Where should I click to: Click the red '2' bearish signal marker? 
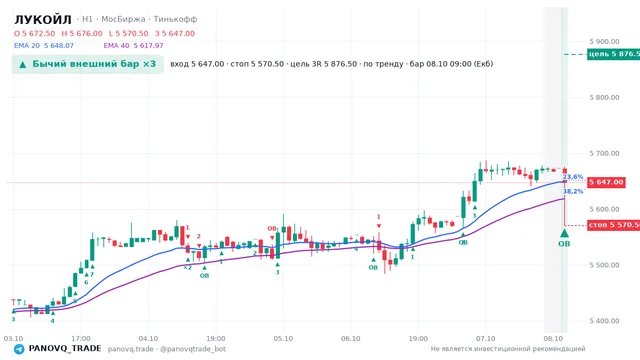199,236
